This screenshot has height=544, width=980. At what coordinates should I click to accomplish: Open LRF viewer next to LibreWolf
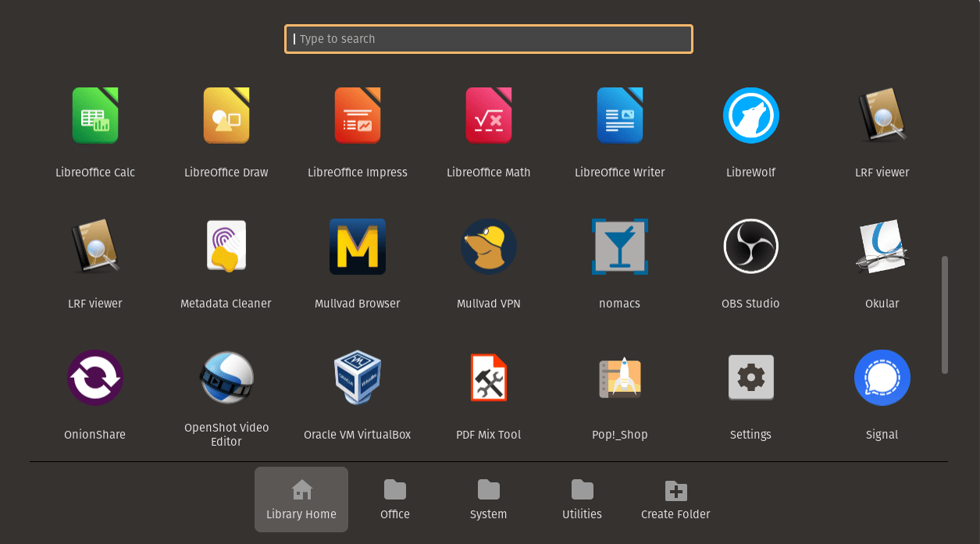882,116
